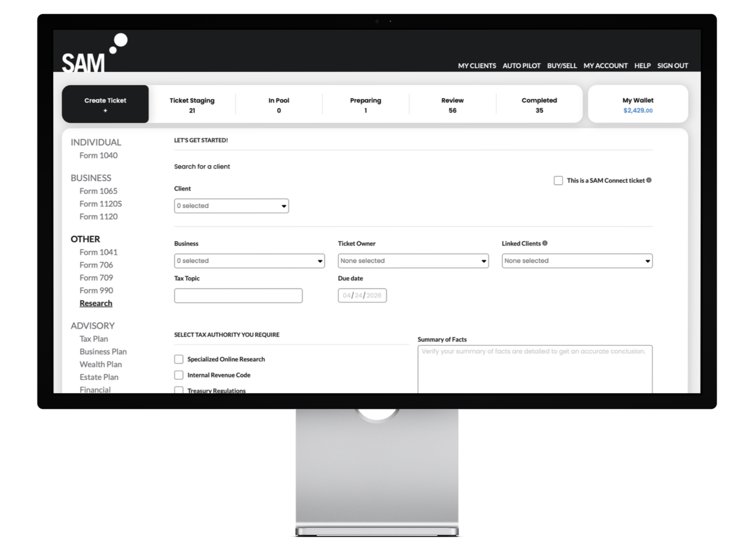756x550 pixels.
Task: Click the INDIVIDUAL section heading
Action: (x=96, y=142)
